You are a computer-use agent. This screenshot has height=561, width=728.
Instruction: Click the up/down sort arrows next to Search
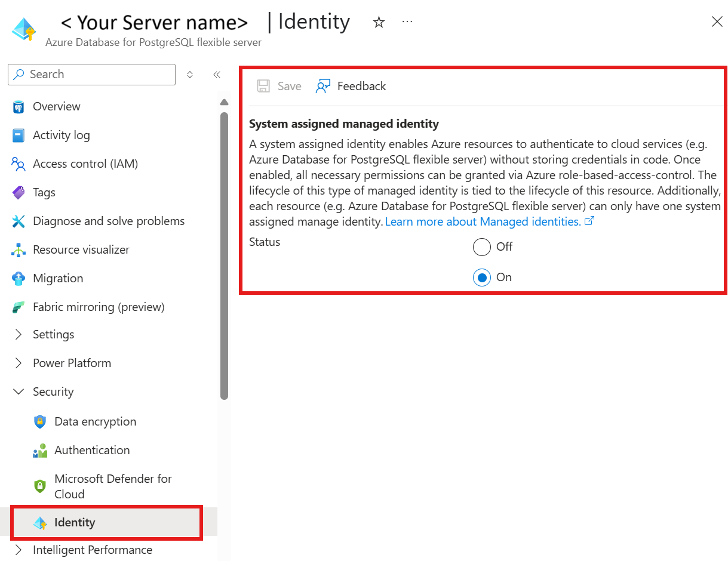(x=190, y=75)
